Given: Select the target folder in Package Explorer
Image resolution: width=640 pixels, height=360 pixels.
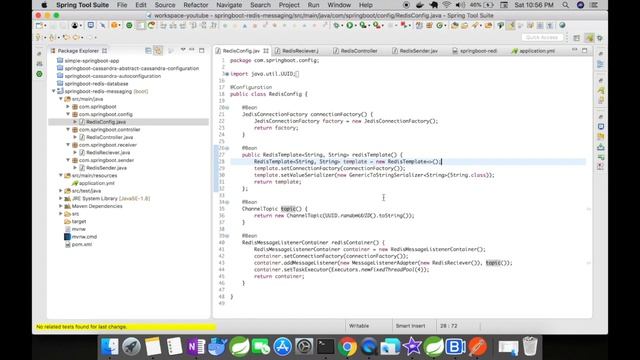Looking at the screenshot, I should point(79,221).
